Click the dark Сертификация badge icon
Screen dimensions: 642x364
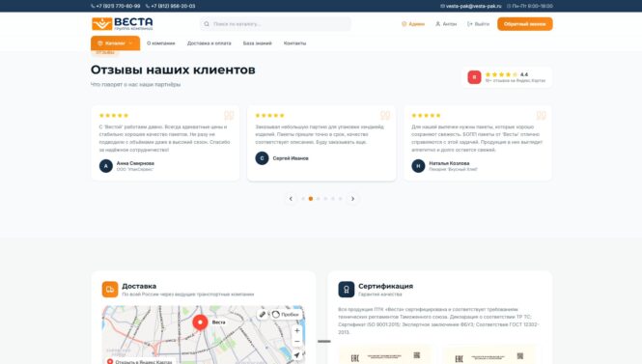346,290
